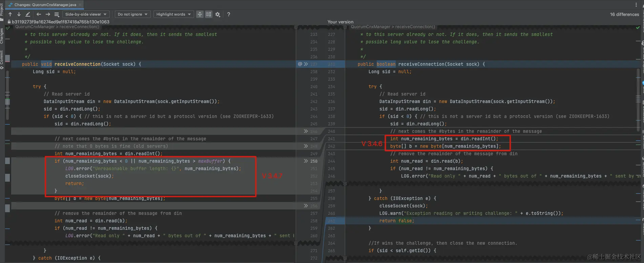
Task: Click 'note that 0 bytes is fine' comment
Action: (x=111, y=146)
